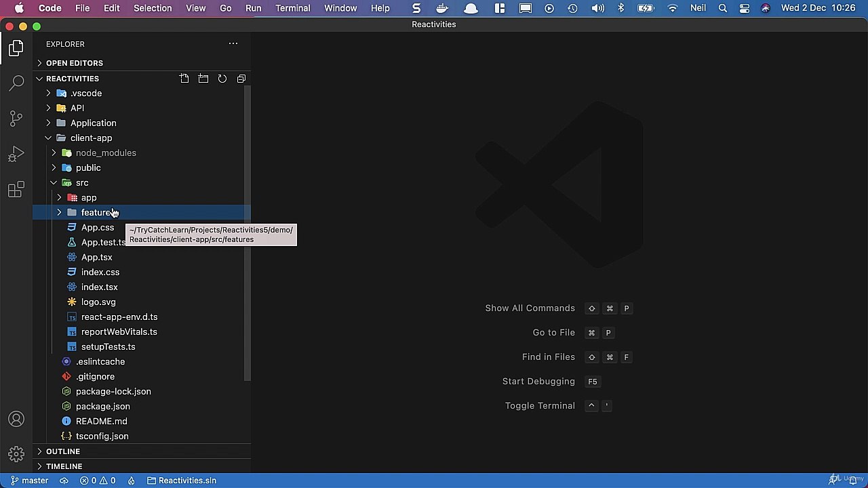
Task: Open the Explorer view in activity bar
Action: coord(16,48)
